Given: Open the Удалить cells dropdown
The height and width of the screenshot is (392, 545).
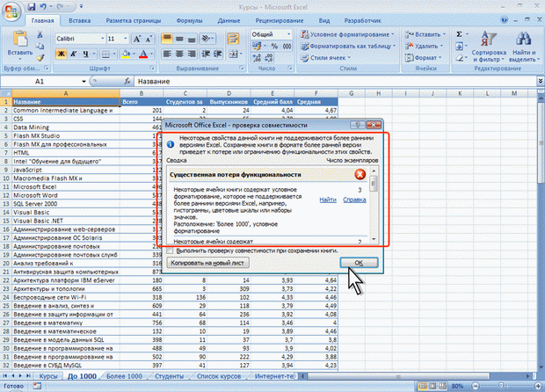Looking at the screenshot, I should pyautogui.click(x=424, y=46).
